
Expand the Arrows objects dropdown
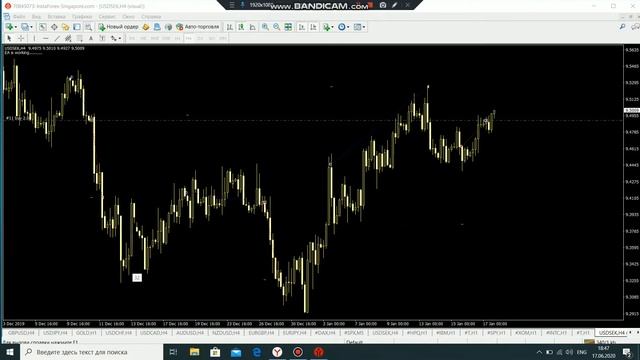pos(120,38)
